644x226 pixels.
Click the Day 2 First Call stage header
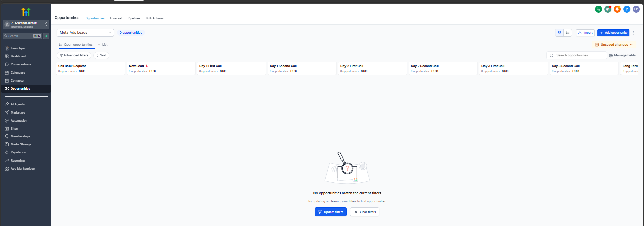pos(373,68)
